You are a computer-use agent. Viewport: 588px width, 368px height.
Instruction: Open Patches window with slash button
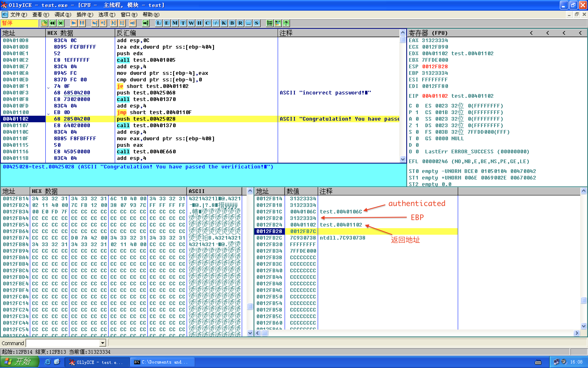click(216, 23)
